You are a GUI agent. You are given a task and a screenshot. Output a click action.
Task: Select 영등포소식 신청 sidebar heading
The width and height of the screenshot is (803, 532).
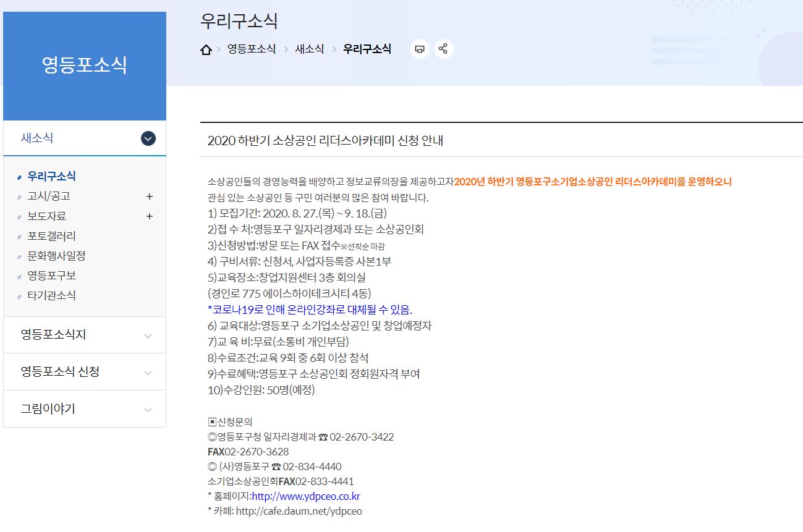[60, 371]
